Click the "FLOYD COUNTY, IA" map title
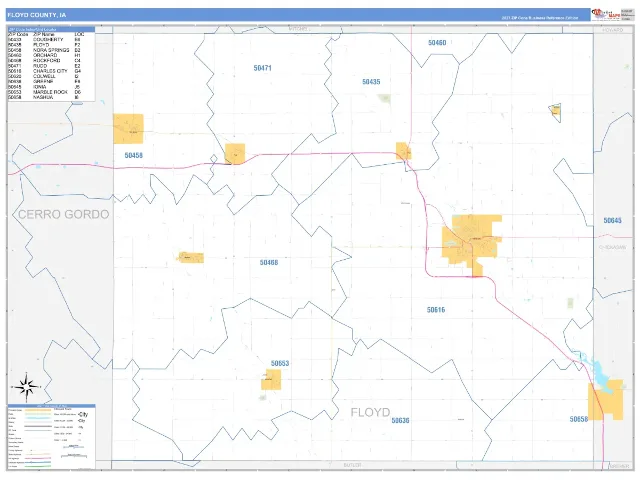This screenshot has width=640, height=480. click(x=37, y=15)
